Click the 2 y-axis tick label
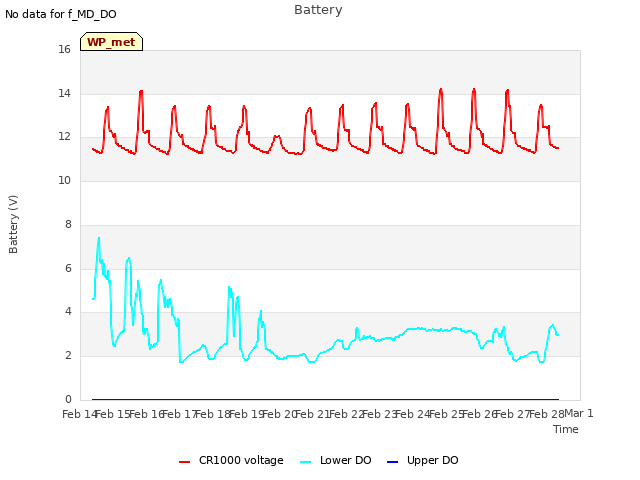Screen dimensions: 640x480 pos(68,356)
